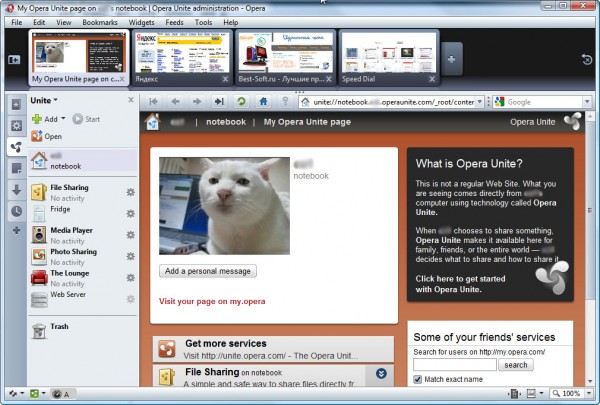Open the Google search engine dropdown
The width and height of the screenshot is (600, 405).
point(587,102)
